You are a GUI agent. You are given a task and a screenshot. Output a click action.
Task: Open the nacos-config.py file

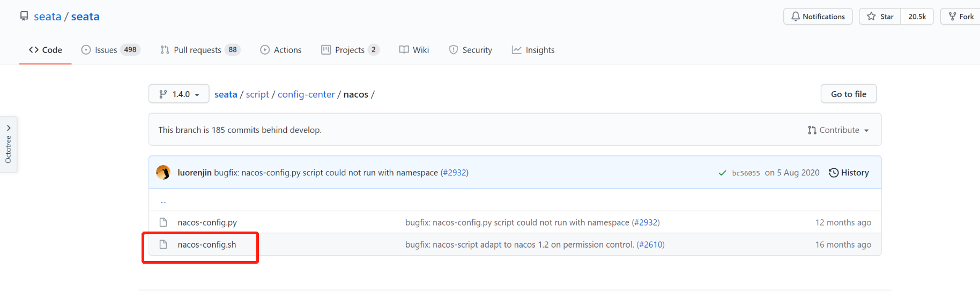click(x=207, y=222)
